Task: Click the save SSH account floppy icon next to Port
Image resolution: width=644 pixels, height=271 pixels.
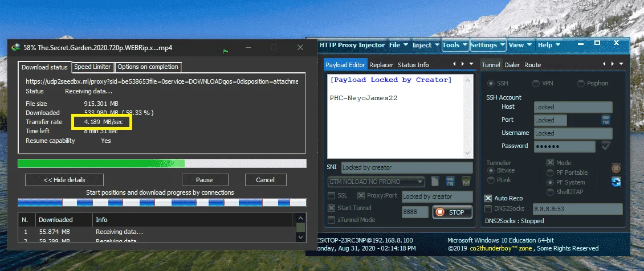Action: point(605,120)
